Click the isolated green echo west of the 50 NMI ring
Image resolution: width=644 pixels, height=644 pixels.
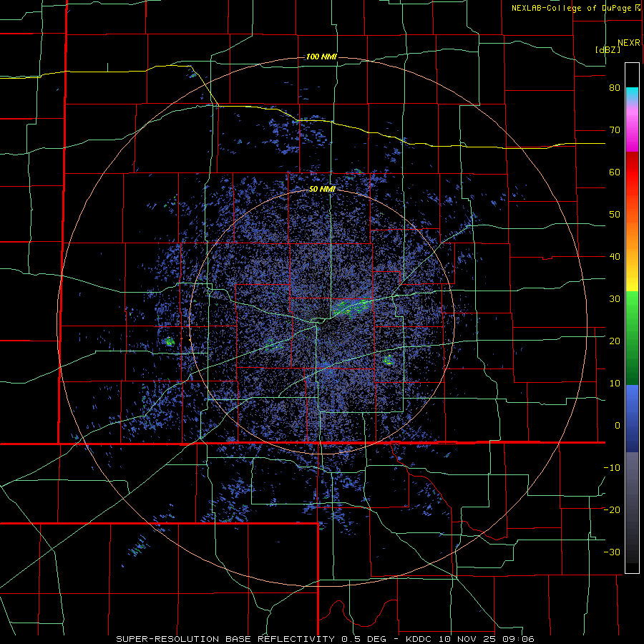[169, 341]
